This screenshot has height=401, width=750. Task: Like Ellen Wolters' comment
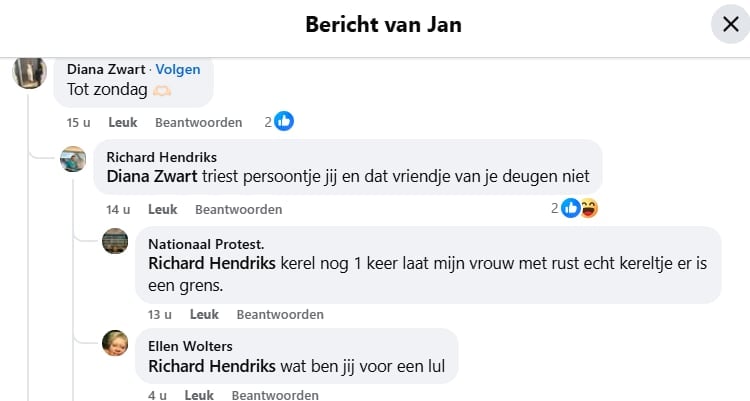click(199, 395)
